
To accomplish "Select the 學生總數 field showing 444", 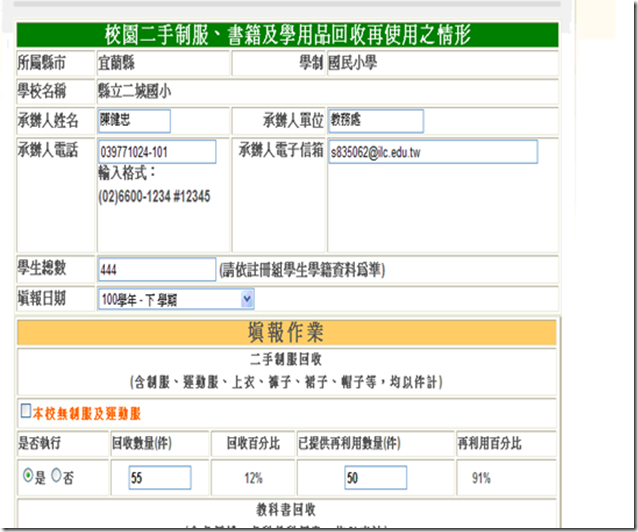I will point(156,269).
